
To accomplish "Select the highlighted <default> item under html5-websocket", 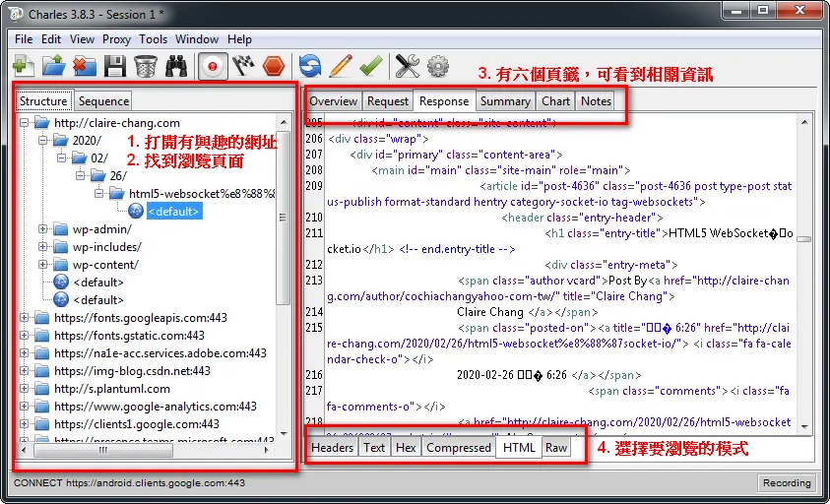I will (173, 212).
